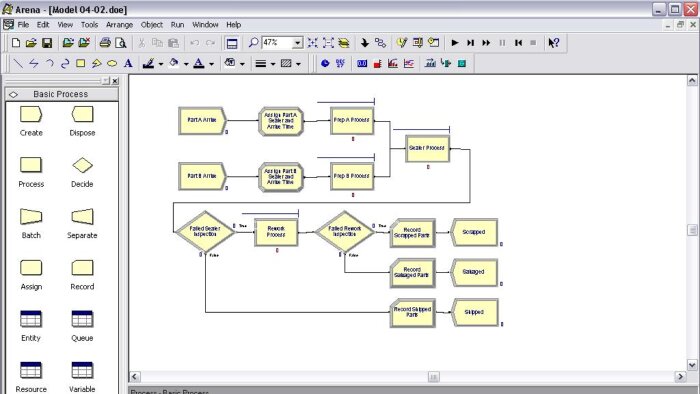Click the Cut scissors icon

click(x=142, y=43)
